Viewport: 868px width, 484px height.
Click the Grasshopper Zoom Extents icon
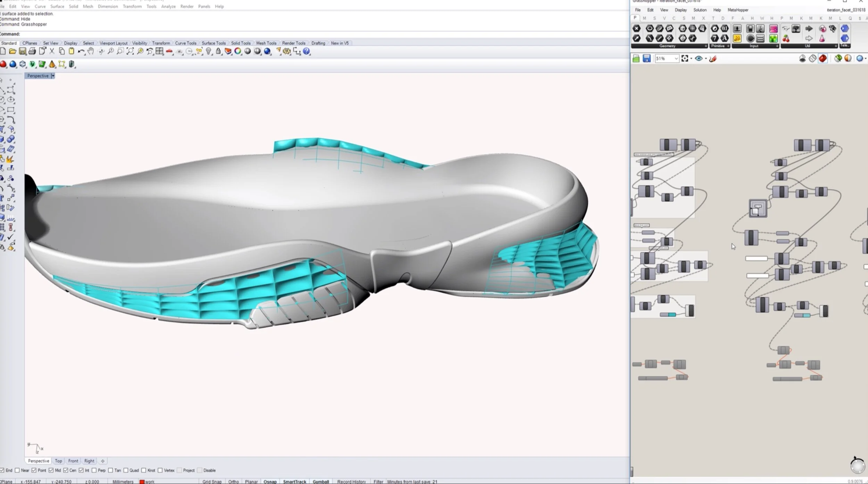coord(685,58)
